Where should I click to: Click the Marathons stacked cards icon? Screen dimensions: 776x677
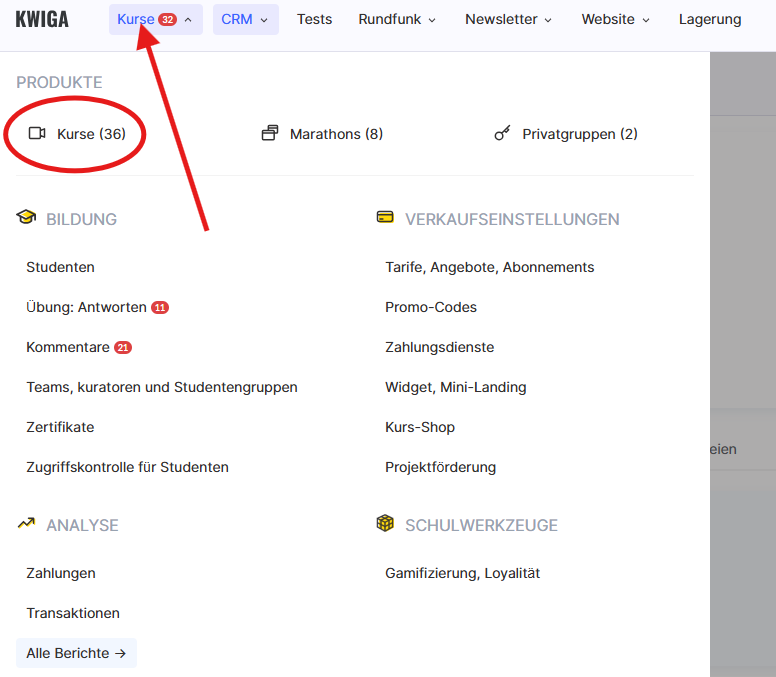coord(270,134)
